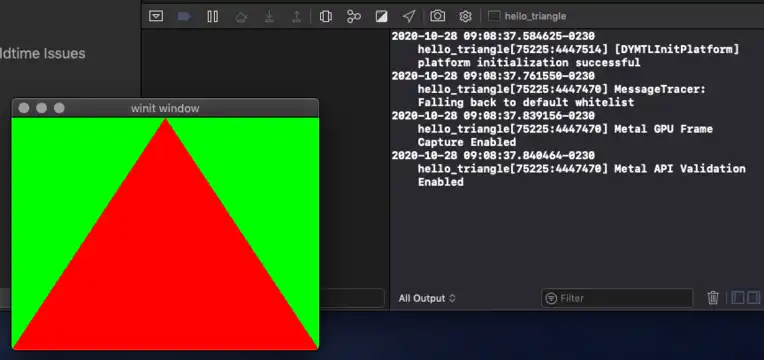Click the Step Into debug button
Screen dimensions: 764x360
[269, 17]
